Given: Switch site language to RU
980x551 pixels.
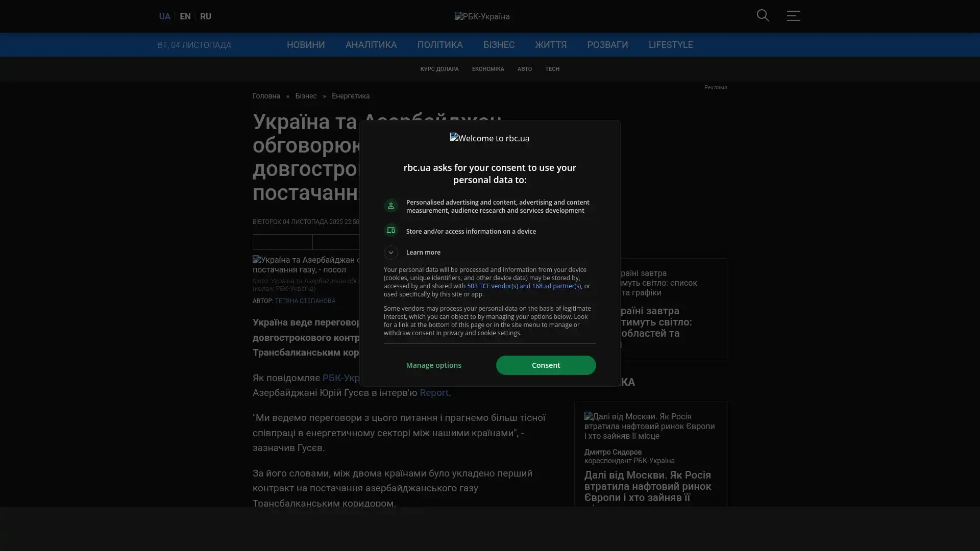Looking at the screenshot, I should coord(206,17).
